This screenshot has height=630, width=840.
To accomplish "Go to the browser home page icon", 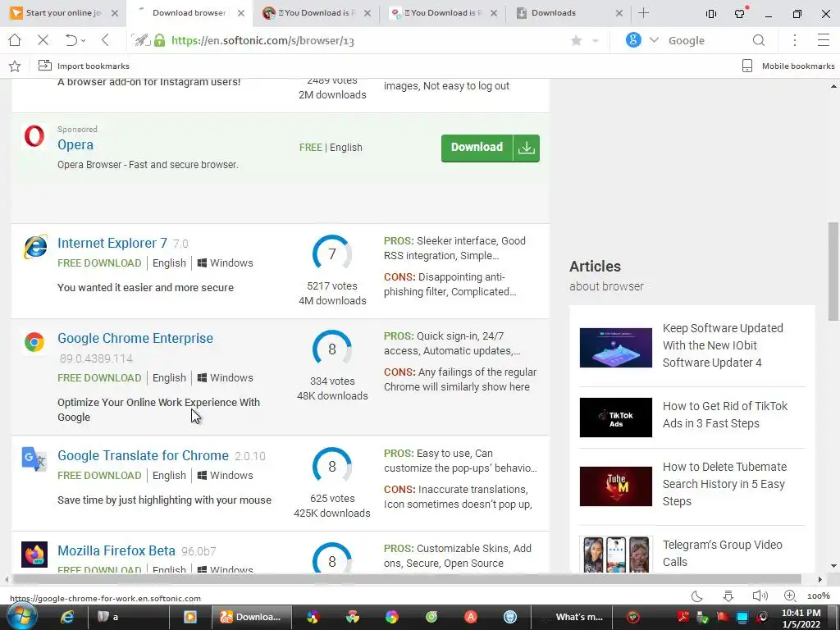I will coord(15,40).
